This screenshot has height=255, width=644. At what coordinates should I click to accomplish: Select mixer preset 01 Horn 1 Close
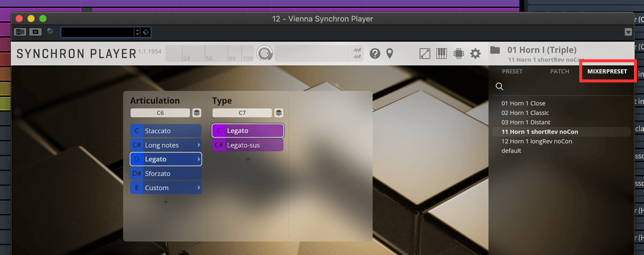(x=561, y=103)
